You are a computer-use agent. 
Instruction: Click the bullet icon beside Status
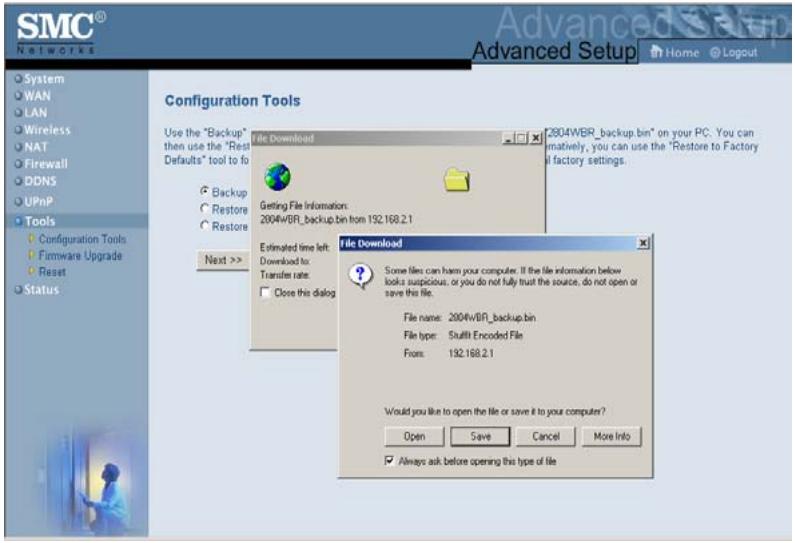[x=18, y=289]
